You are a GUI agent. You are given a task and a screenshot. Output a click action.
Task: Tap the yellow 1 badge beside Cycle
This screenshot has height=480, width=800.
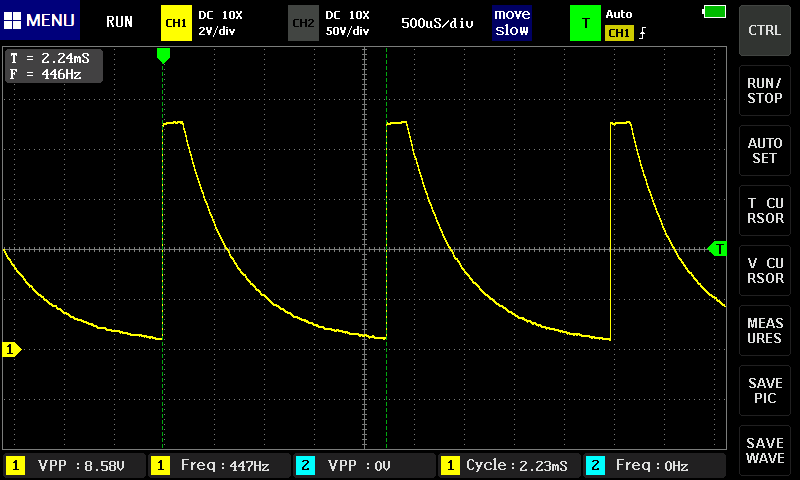tap(450, 466)
